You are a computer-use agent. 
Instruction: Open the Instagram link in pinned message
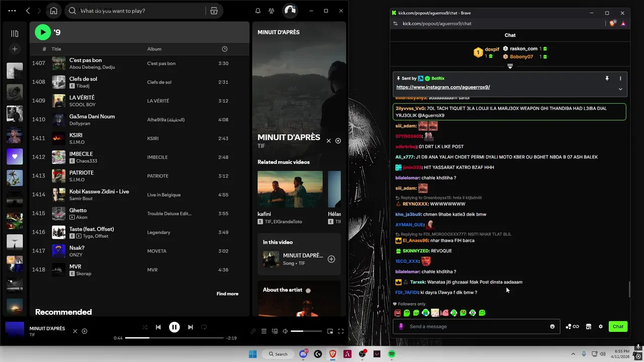tap(443, 87)
